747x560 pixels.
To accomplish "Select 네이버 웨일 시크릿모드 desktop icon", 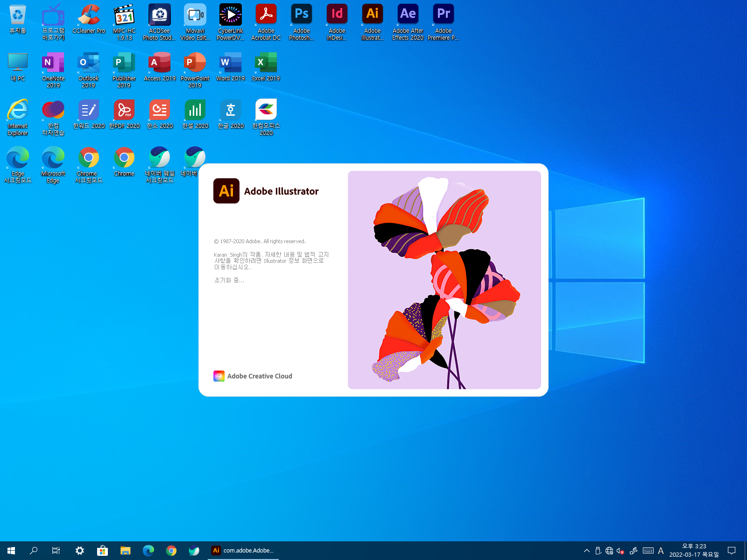I will click(x=160, y=165).
